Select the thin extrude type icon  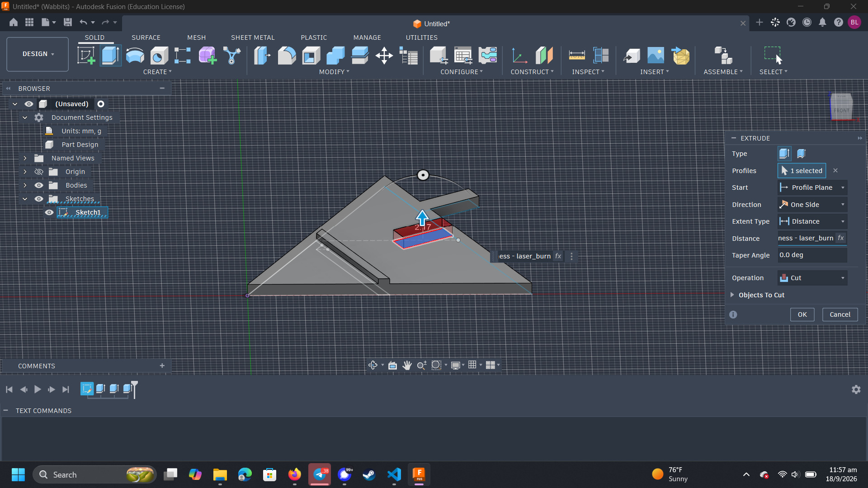pyautogui.click(x=801, y=154)
